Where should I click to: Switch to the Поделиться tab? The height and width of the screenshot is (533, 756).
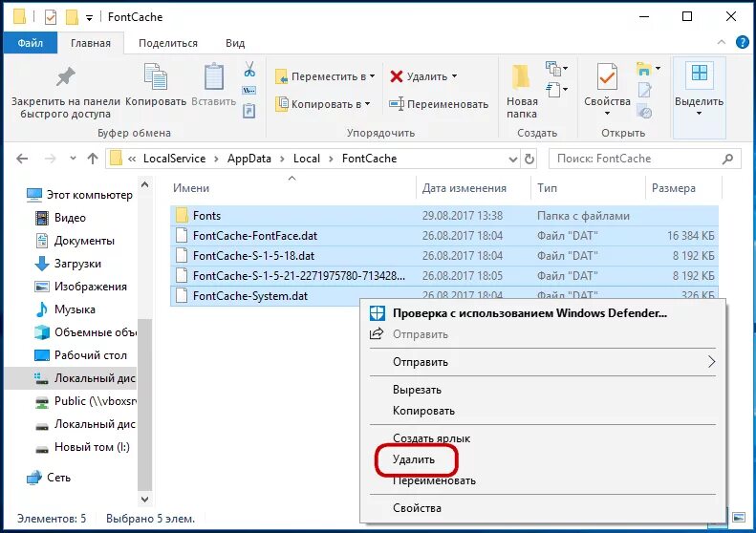(168, 43)
